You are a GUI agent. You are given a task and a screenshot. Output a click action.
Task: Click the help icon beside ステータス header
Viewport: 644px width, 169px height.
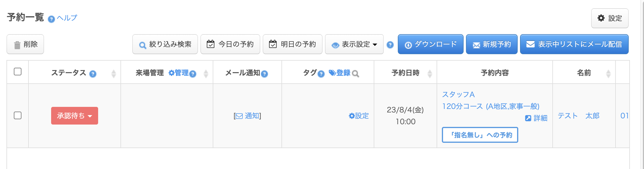(93, 74)
